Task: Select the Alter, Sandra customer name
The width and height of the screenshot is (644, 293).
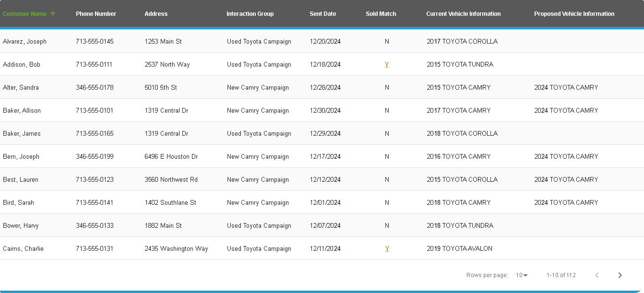Action: click(x=21, y=88)
